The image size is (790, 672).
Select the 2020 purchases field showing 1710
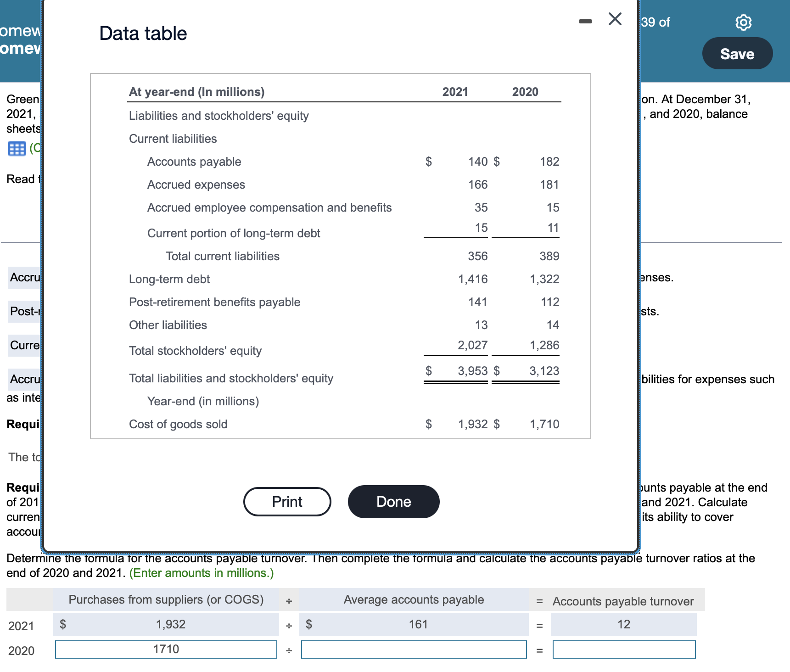point(166,649)
